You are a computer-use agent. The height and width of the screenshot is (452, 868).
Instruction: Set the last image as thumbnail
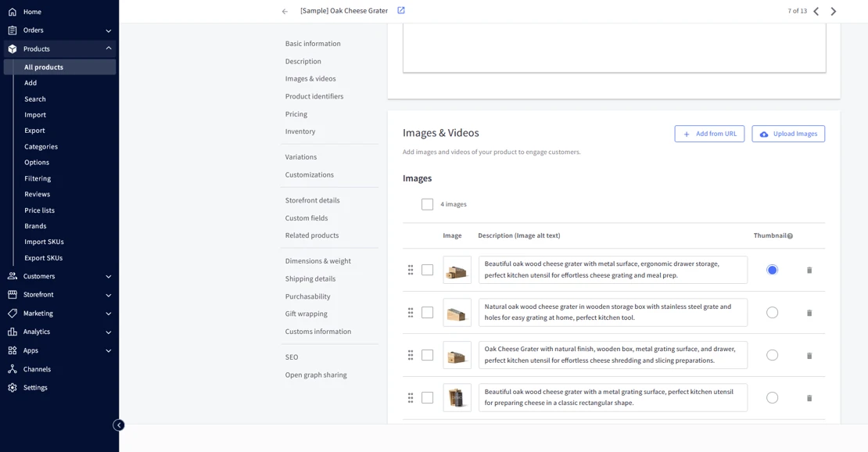(x=772, y=397)
